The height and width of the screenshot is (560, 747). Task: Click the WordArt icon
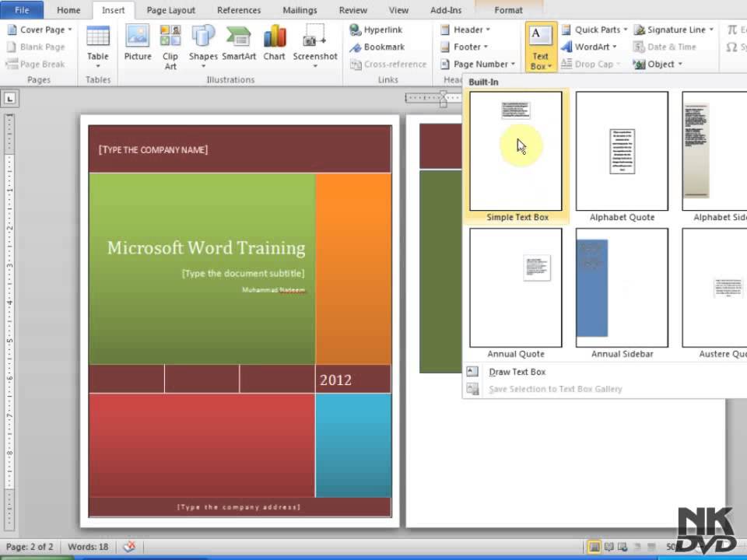coord(566,47)
